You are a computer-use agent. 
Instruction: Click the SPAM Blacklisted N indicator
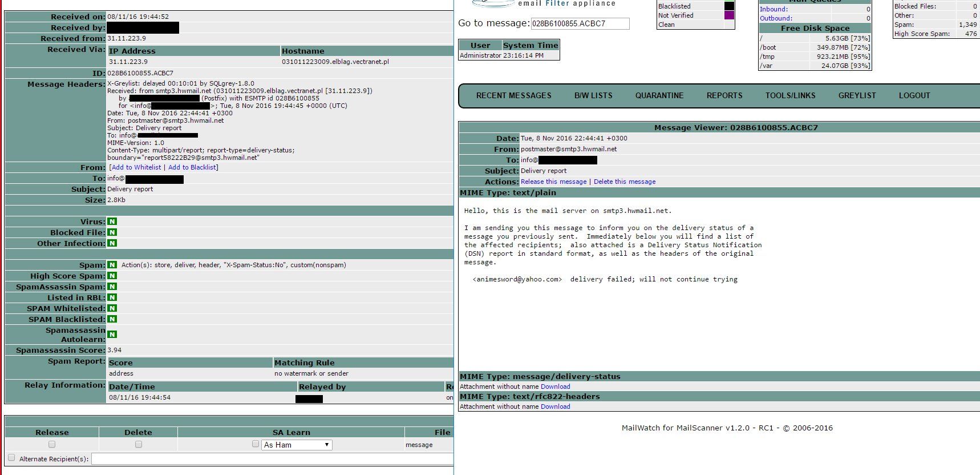(x=112, y=319)
